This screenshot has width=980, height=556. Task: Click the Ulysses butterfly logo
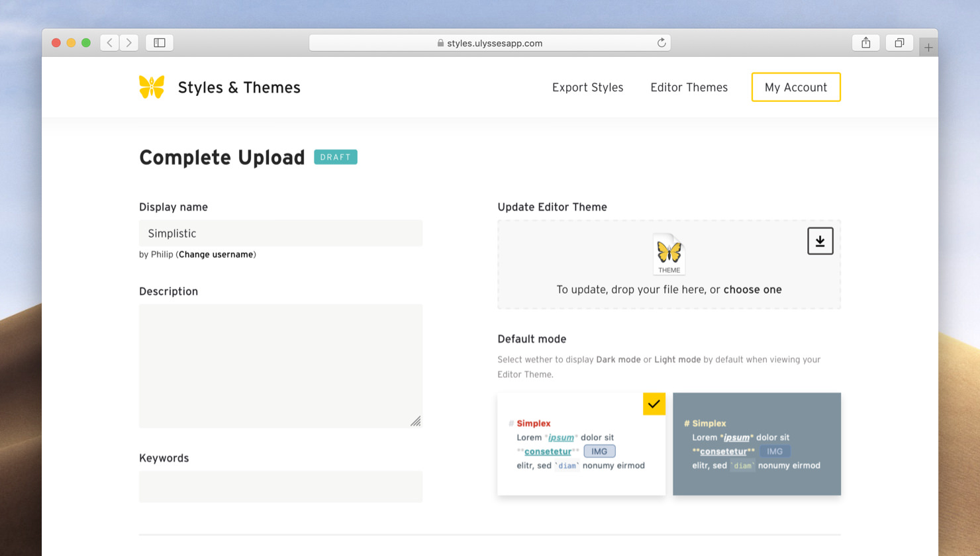(152, 87)
